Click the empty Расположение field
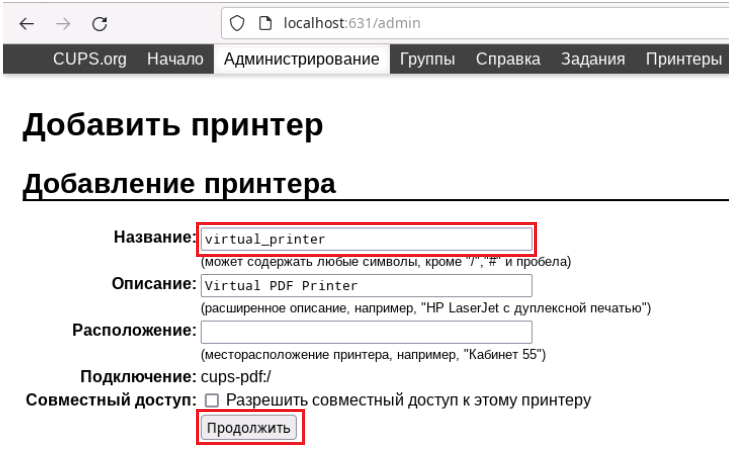Image resolution: width=733 pixels, height=452 pixels. pyautogui.click(x=366, y=332)
